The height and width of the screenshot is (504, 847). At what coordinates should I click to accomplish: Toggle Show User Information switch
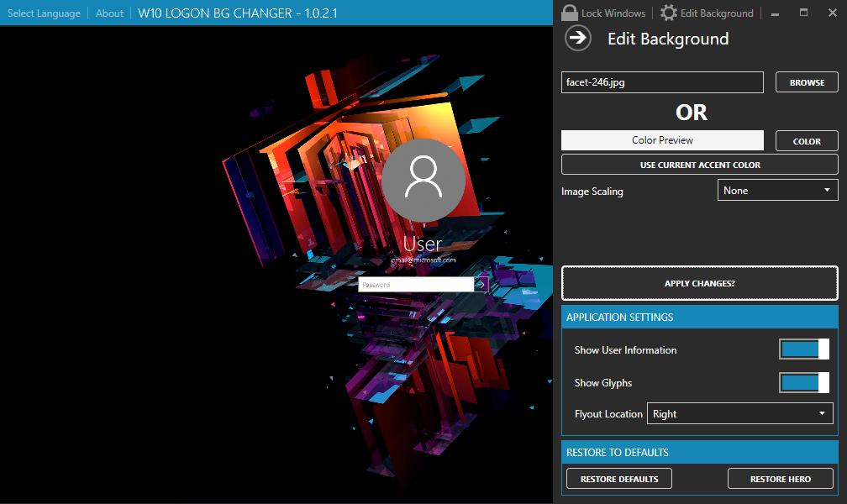(x=803, y=350)
